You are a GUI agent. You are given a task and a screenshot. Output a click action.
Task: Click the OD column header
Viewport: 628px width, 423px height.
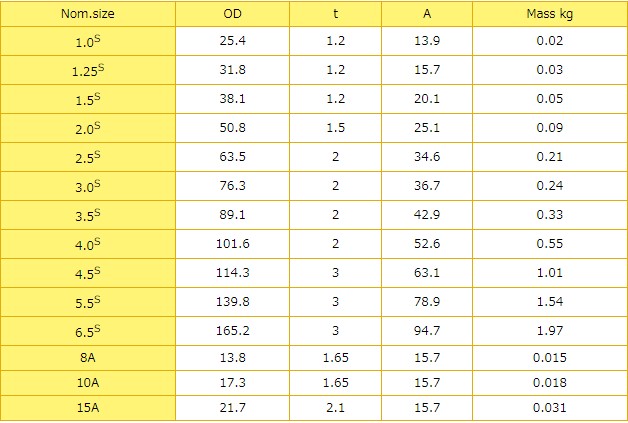pos(232,14)
